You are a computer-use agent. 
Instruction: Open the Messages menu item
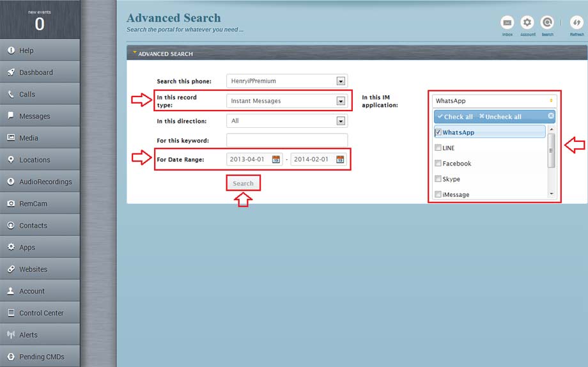(40, 116)
